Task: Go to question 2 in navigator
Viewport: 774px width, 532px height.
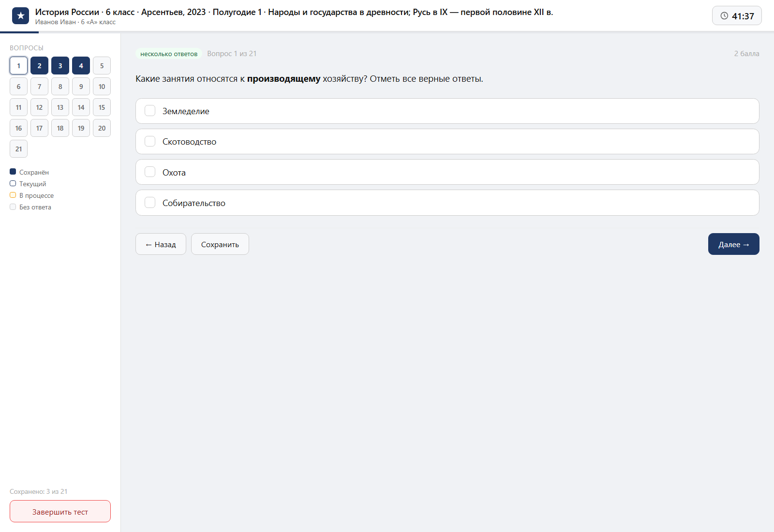Action: point(39,66)
